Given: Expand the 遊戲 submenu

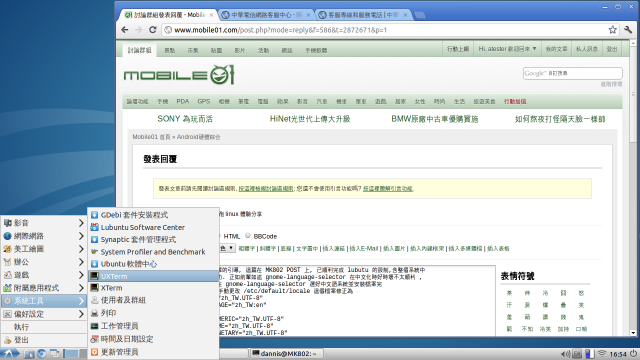Looking at the screenshot, I should pyautogui.click(x=43, y=275).
